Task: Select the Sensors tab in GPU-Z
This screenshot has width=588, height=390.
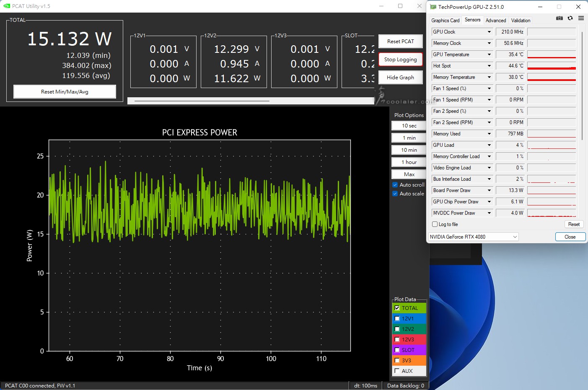Action: [x=472, y=20]
